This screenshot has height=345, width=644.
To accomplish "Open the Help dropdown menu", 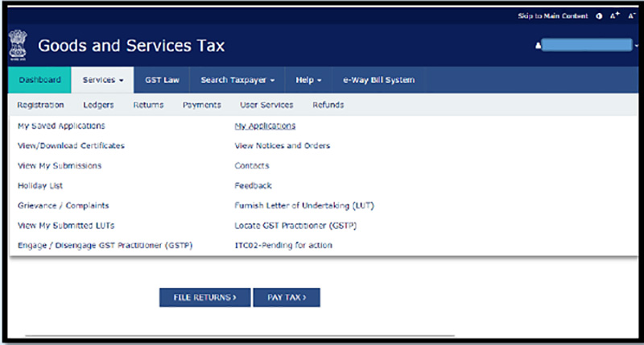I will coord(308,80).
